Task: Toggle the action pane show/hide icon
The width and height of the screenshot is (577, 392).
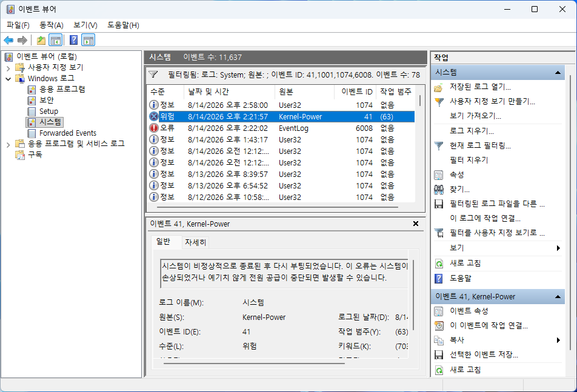Action: 88,40
